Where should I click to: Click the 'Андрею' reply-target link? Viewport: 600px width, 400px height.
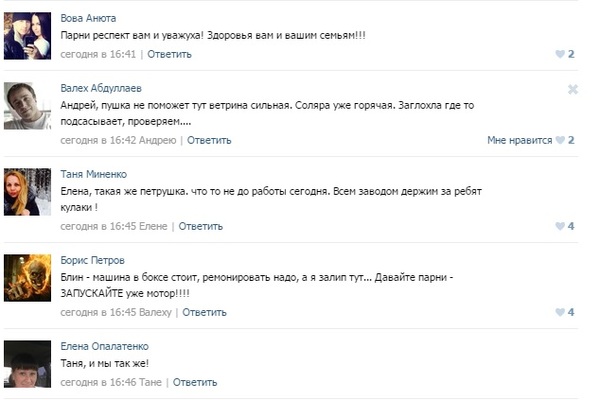[x=157, y=140]
